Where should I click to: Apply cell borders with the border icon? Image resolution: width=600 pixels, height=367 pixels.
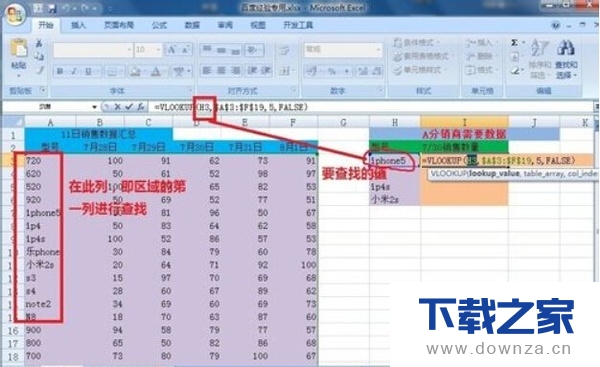111,71
